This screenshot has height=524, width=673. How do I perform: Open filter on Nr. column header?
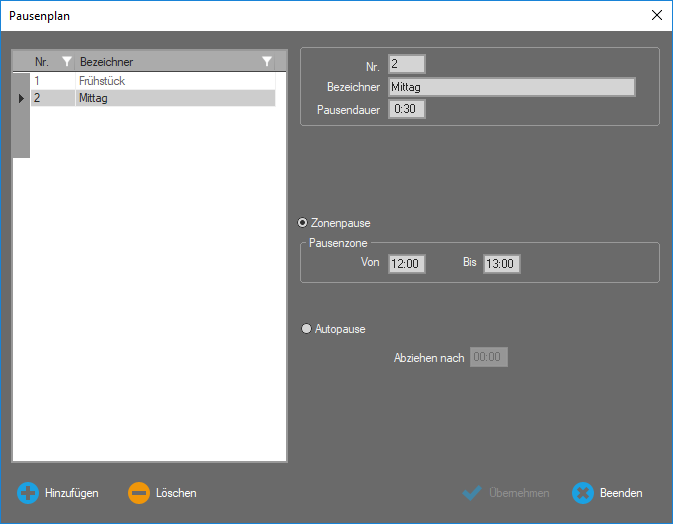tap(67, 62)
